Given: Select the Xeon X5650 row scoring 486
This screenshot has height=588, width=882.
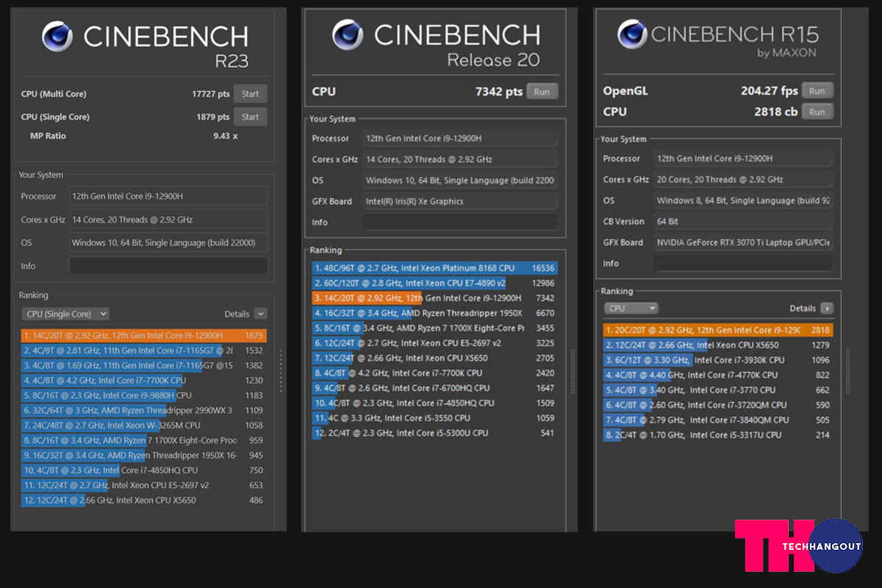Looking at the screenshot, I should pyautogui.click(x=144, y=501).
